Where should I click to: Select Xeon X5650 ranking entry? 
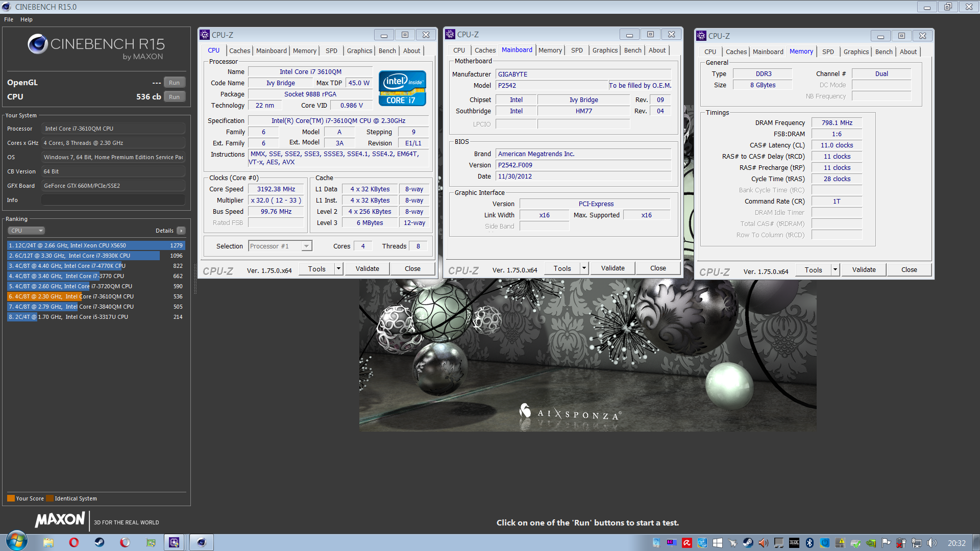(x=96, y=245)
